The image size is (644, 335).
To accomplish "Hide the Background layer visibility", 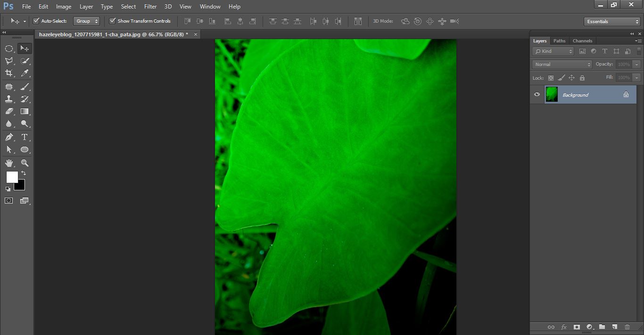I will tap(537, 94).
